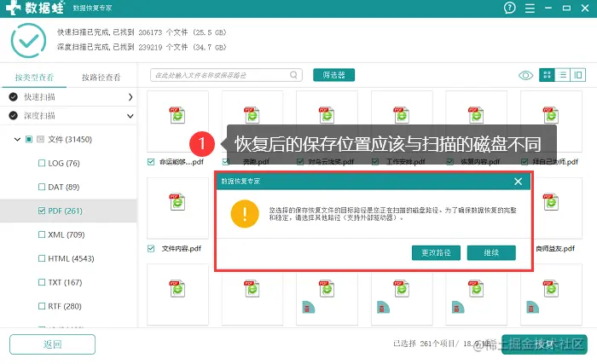This screenshot has height=364, width=597.
Task: Click 更改路径 in the dialog
Action: pyautogui.click(x=436, y=253)
